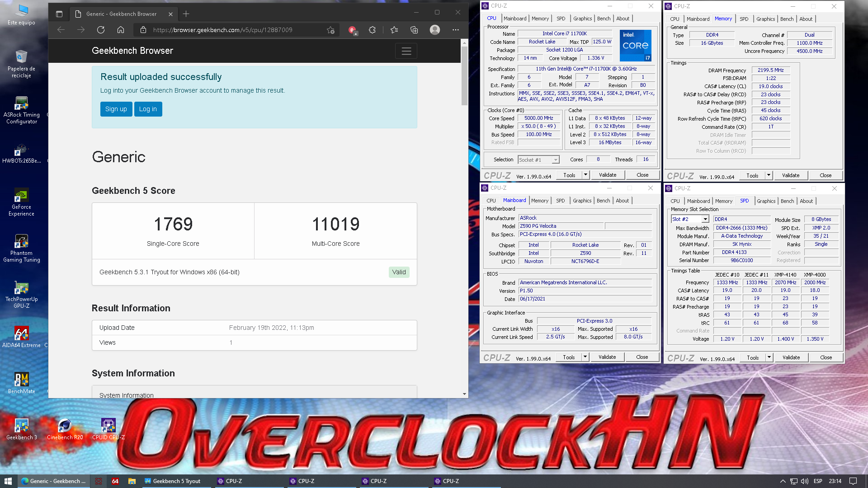Reload the Geekbench page

point(101,30)
